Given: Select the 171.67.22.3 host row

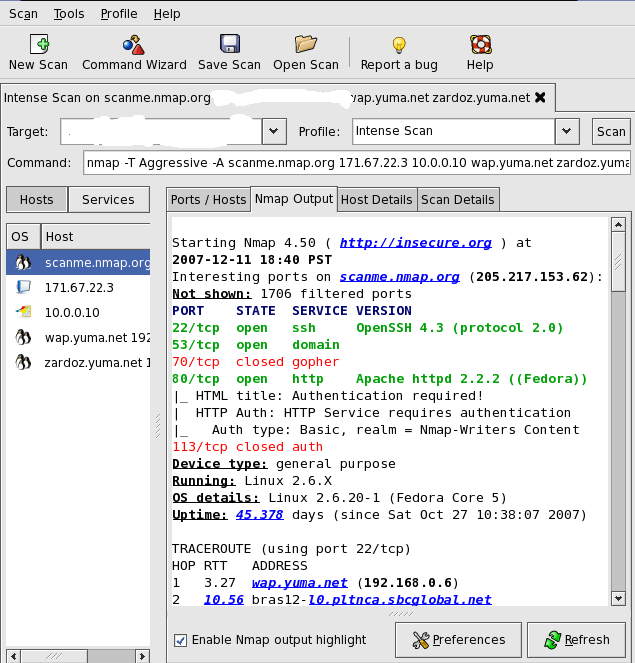Looking at the screenshot, I should click(x=78, y=288).
